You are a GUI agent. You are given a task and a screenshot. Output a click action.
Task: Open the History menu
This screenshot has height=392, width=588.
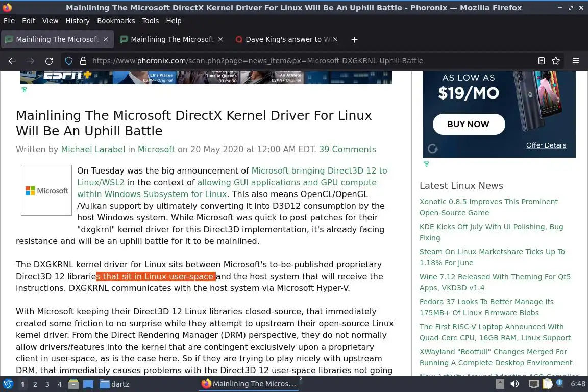pyautogui.click(x=78, y=21)
